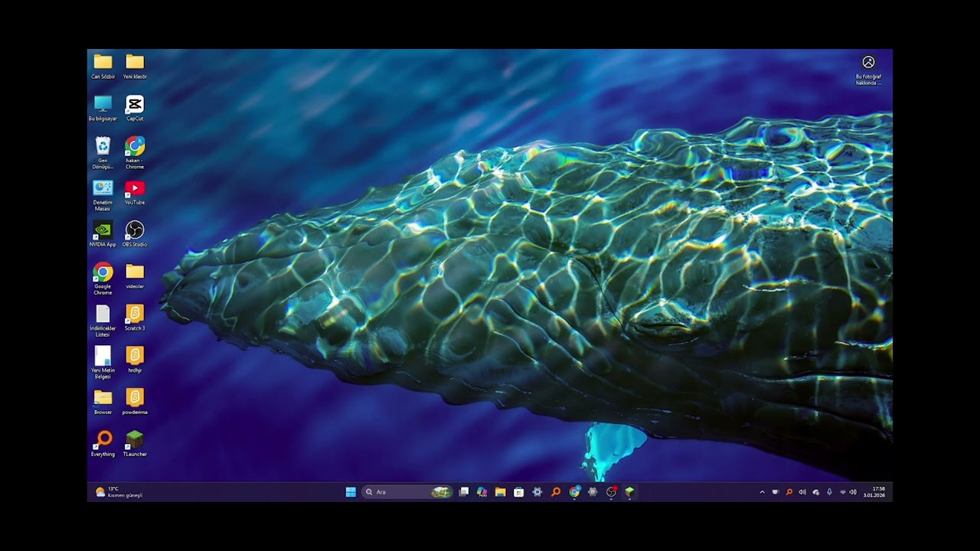Open the Browser folder on desktop
980x551 pixels.
(103, 402)
